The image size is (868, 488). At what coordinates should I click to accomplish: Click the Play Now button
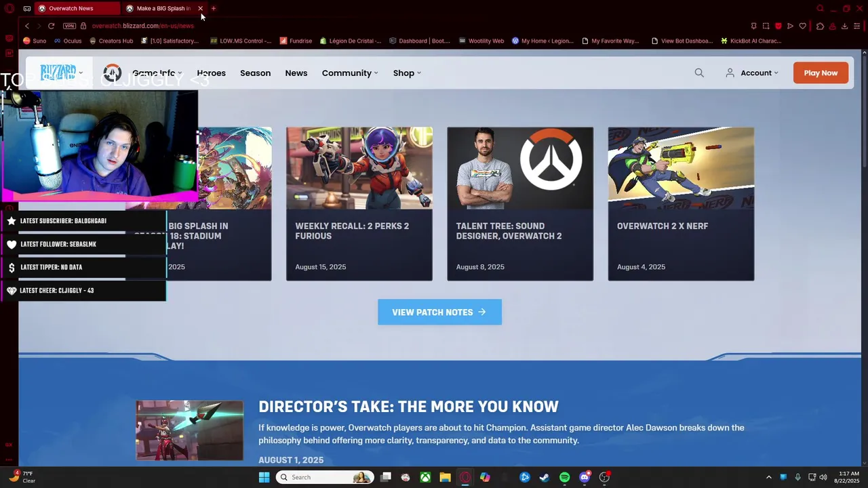point(821,73)
